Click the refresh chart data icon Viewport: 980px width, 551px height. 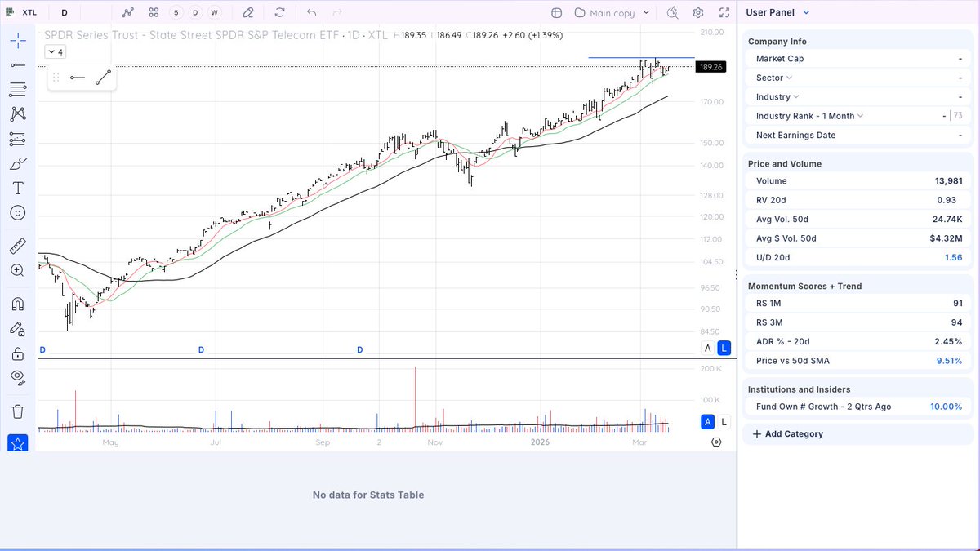[280, 13]
